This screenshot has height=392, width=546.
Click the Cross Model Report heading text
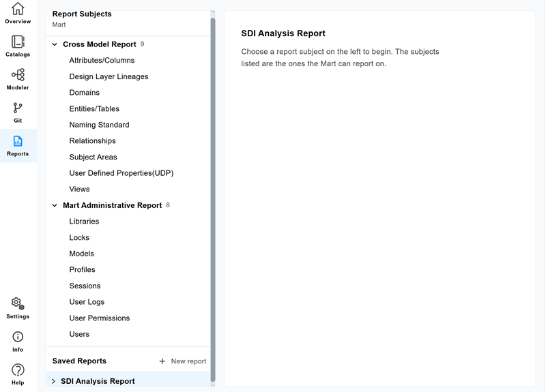(x=100, y=44)
